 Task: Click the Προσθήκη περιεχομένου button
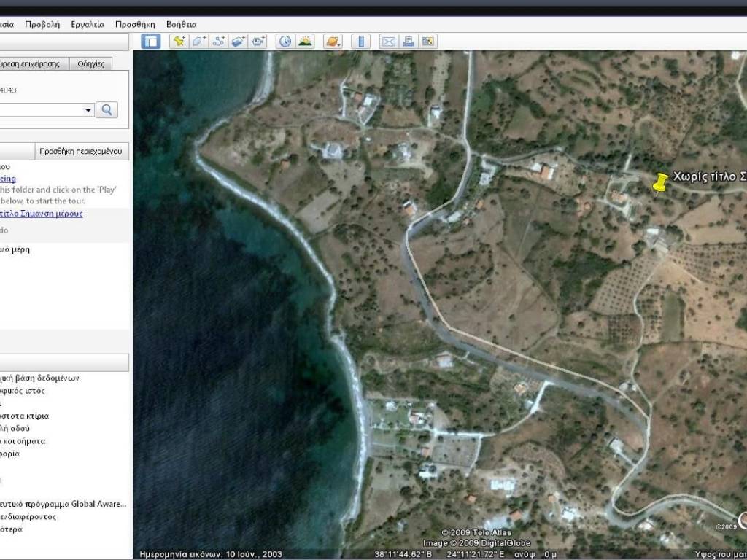tap(82, 152)
